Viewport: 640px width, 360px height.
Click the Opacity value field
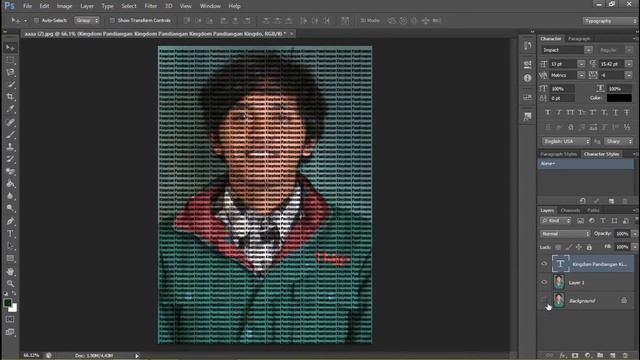(x=622, y=234)
